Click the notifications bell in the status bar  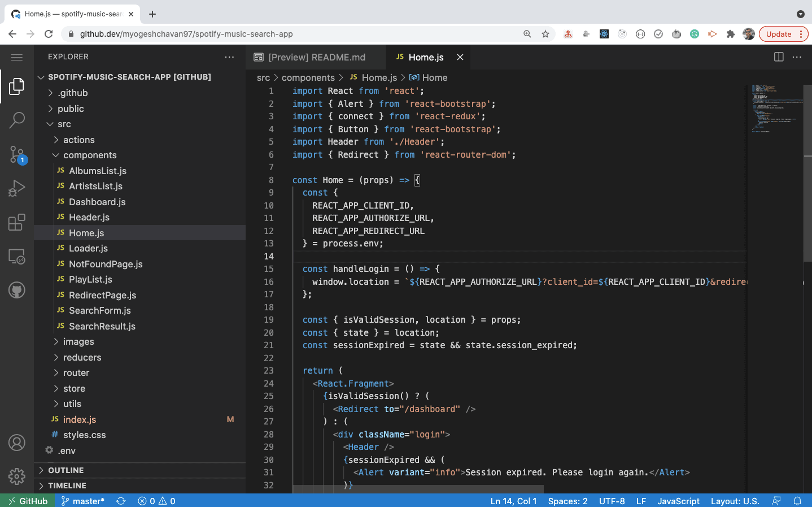coord(797,501)
